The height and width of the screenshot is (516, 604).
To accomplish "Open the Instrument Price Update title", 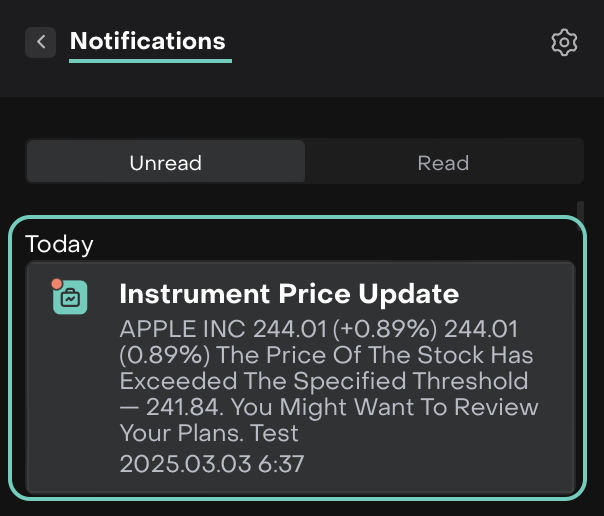I will click(289, 294).
